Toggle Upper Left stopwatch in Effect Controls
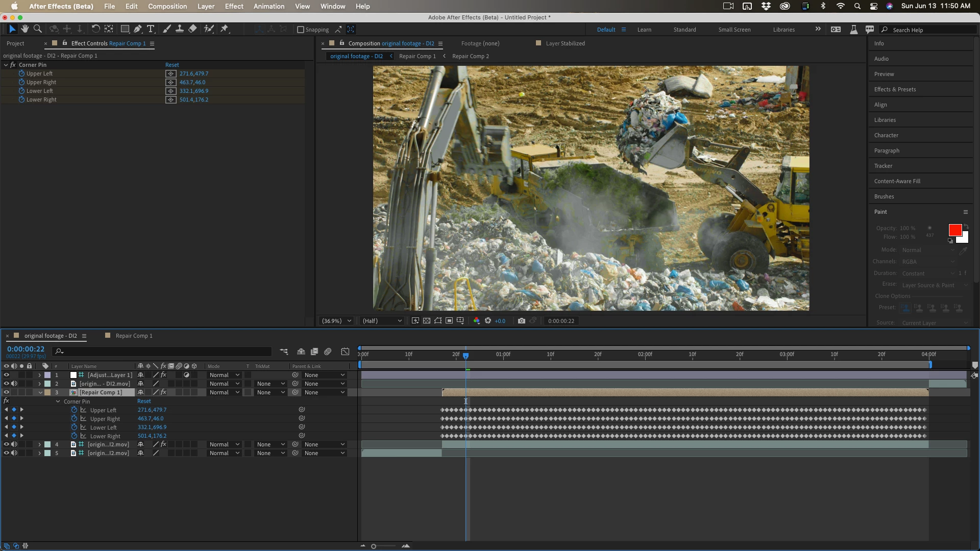The width and height of the screenshot is (980, 551). coord(21,73)
